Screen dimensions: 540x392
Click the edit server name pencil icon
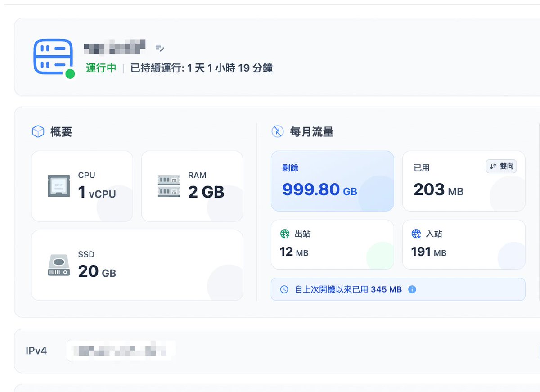[160, 47]
